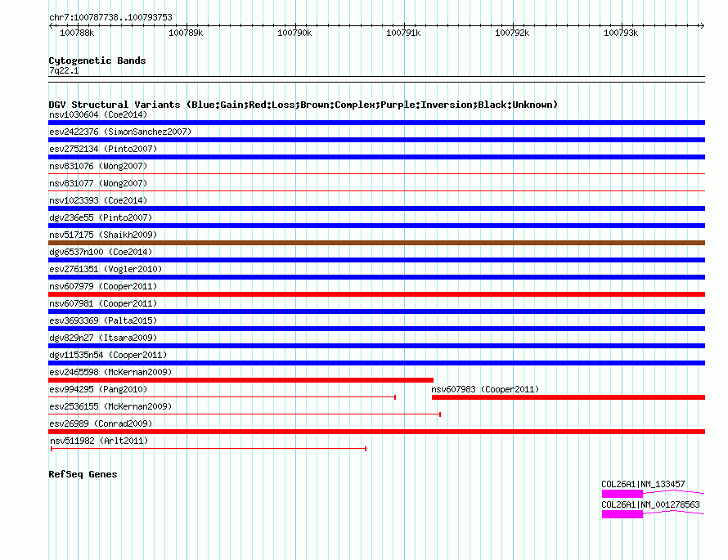This screenshot has height=560, width=728.
Task: Select variant dgv11535n54 (Cooper2011) label
Action: [108, 355]
